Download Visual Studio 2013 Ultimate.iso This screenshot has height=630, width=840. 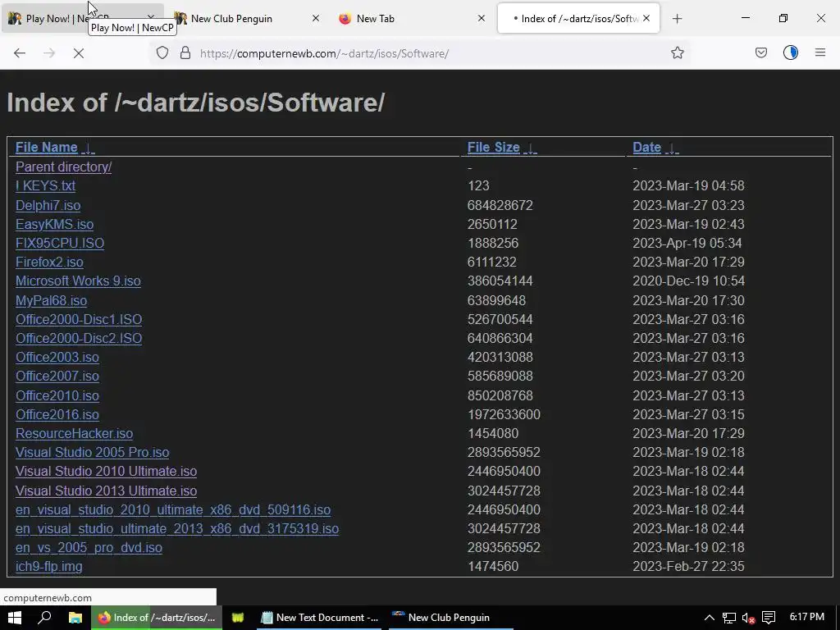pyautogui.click(x=106, y=491)
